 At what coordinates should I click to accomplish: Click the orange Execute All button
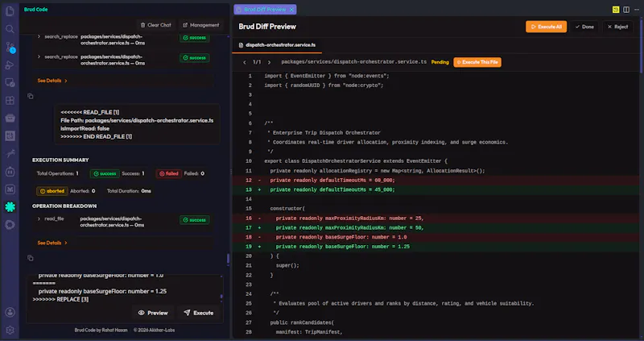[x=546, y=27]
